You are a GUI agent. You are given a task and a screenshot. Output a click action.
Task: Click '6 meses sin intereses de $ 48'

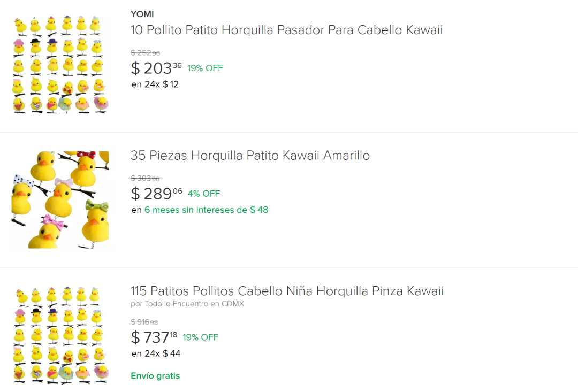[207, 210]
